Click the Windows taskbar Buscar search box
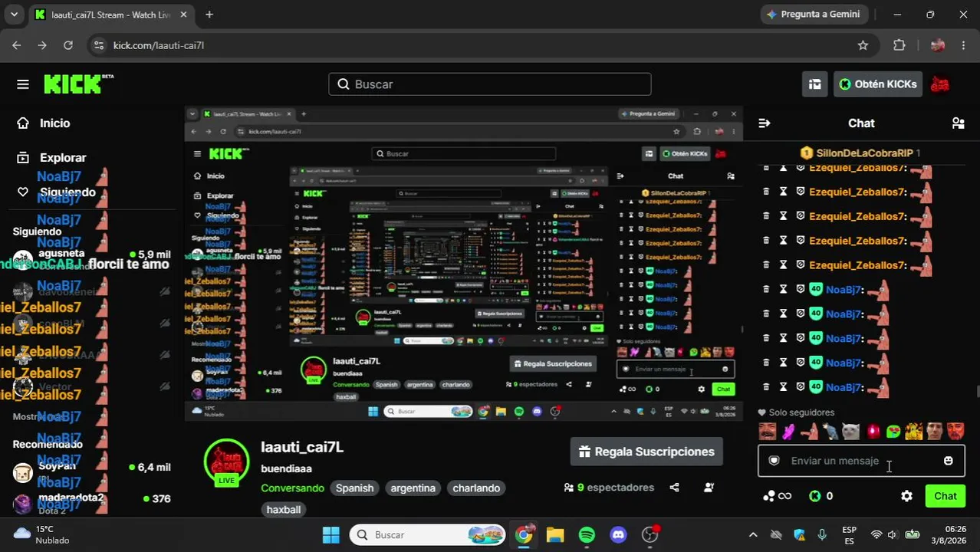Screen dimensions: 980x552 428,535
